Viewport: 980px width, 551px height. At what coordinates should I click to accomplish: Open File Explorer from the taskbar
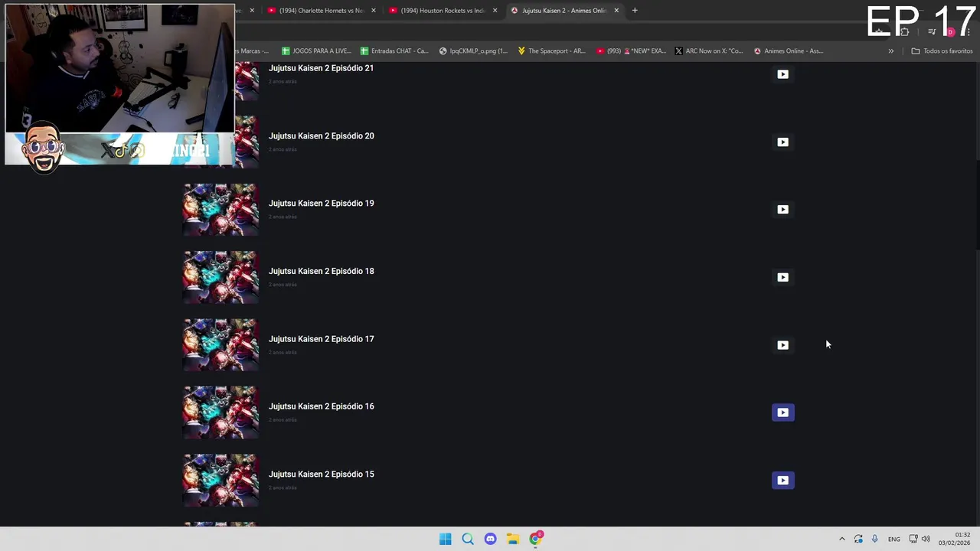pos(513,539)
